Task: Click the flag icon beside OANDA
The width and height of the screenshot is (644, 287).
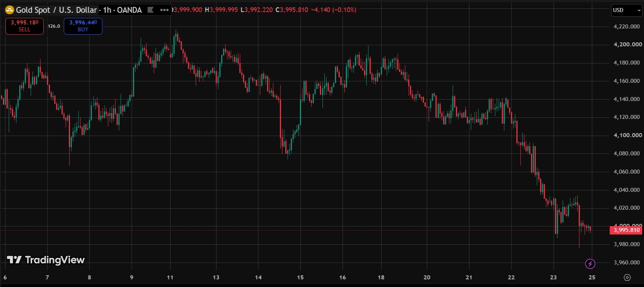Action: click(150, 10)
